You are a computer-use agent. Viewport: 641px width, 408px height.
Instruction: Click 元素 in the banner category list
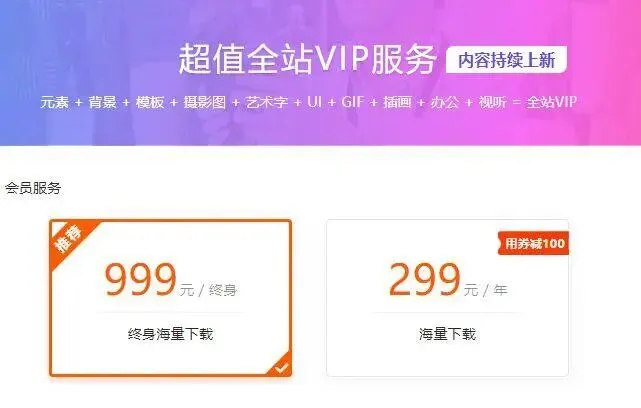tap(54, 102)
